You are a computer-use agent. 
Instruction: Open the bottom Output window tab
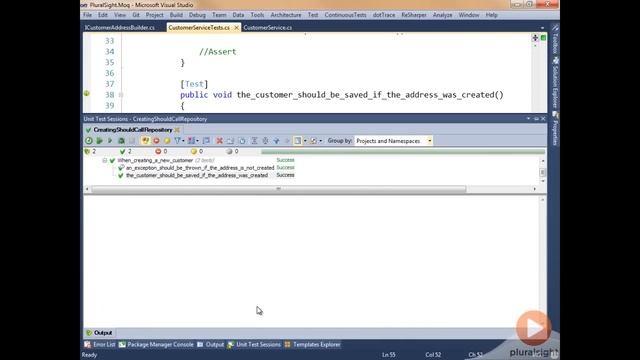[210, 344]
